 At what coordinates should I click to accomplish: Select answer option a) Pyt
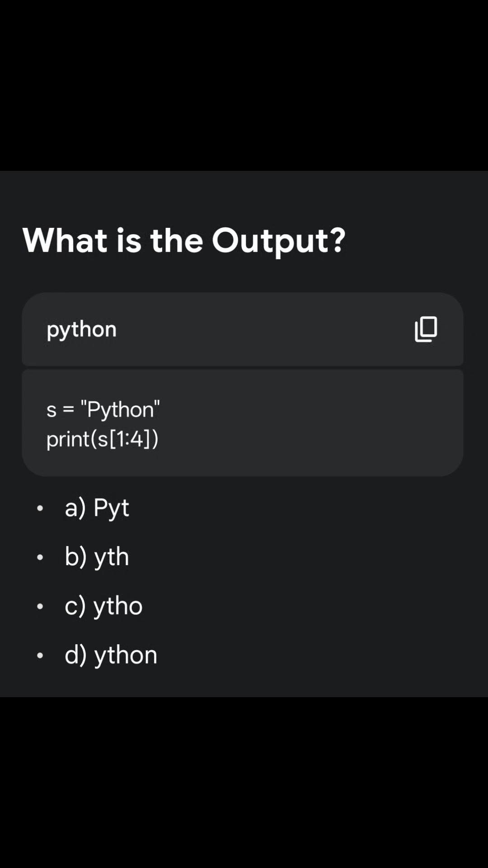[x=97, y=507]
